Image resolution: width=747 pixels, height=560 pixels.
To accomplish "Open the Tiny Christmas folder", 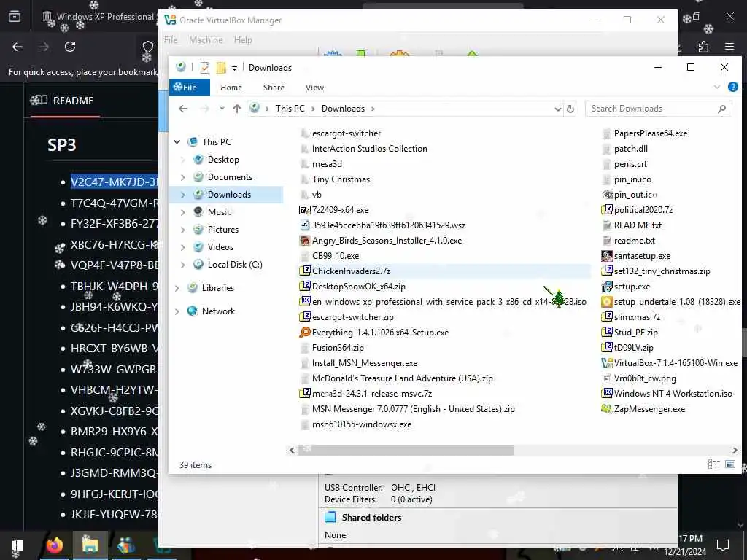I will coord(341,179).
